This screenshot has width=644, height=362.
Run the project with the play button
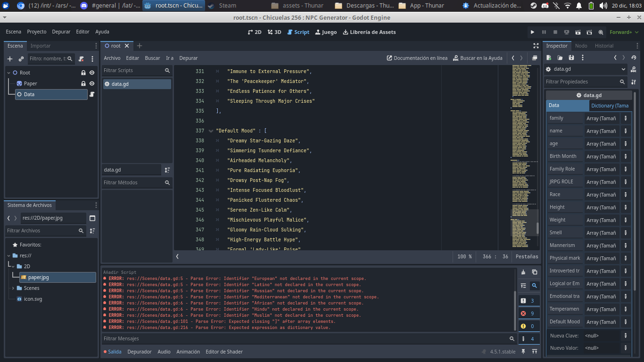(x=532, y=32)
